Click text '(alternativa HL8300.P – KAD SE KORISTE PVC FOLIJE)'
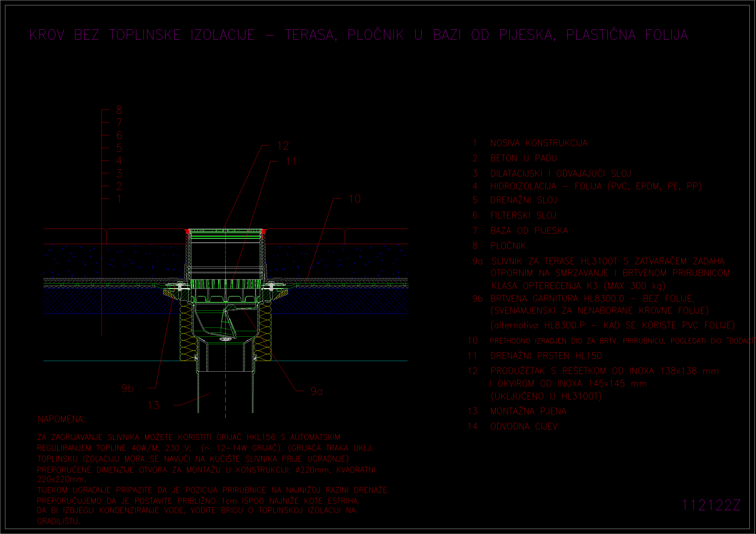Viewport: 756px width, 534px height. 613,325
